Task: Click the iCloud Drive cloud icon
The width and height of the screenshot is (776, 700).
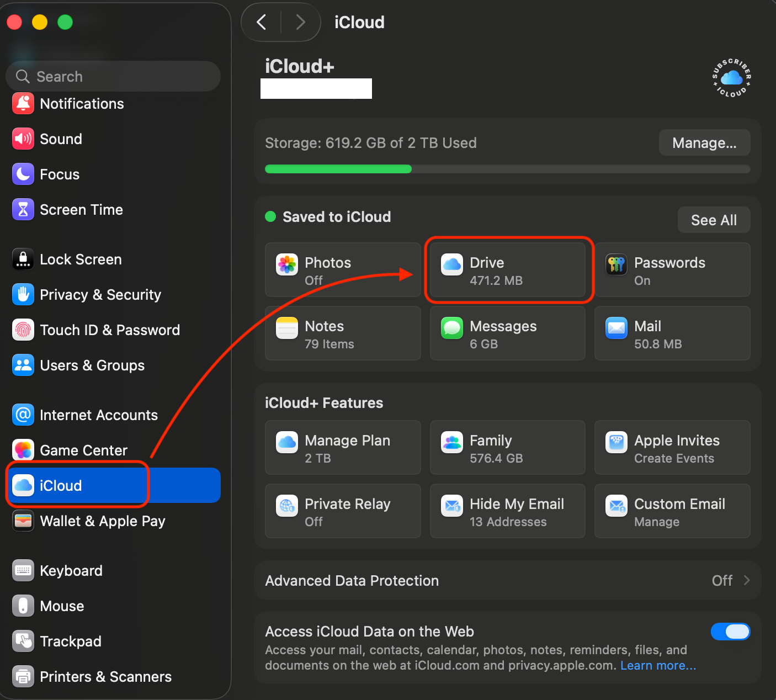Action: (452, 265)
